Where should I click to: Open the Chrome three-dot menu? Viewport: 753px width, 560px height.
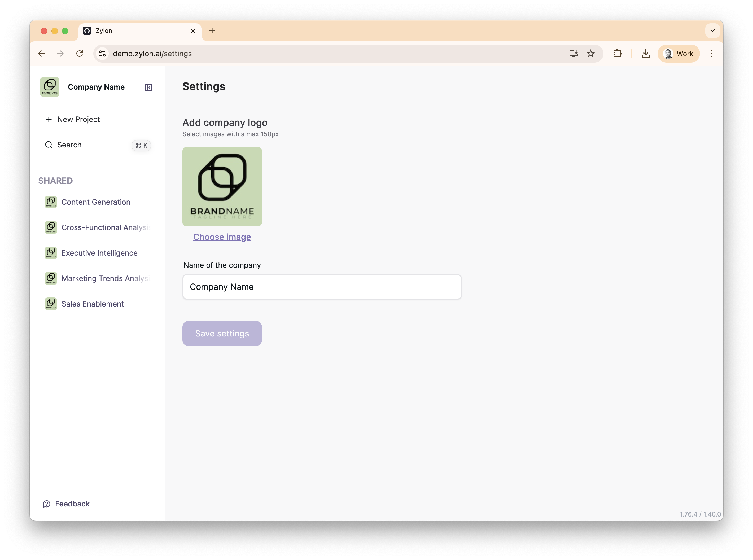[x=711, y=54]
